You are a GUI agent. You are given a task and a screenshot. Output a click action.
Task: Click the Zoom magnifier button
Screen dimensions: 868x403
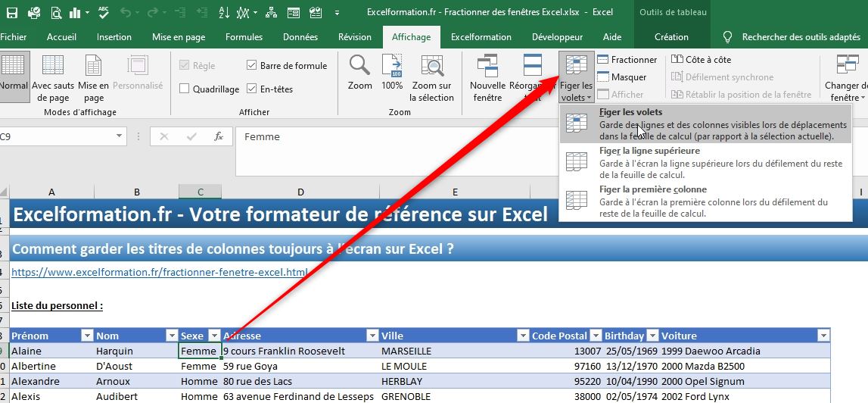[x=359, y=73]
